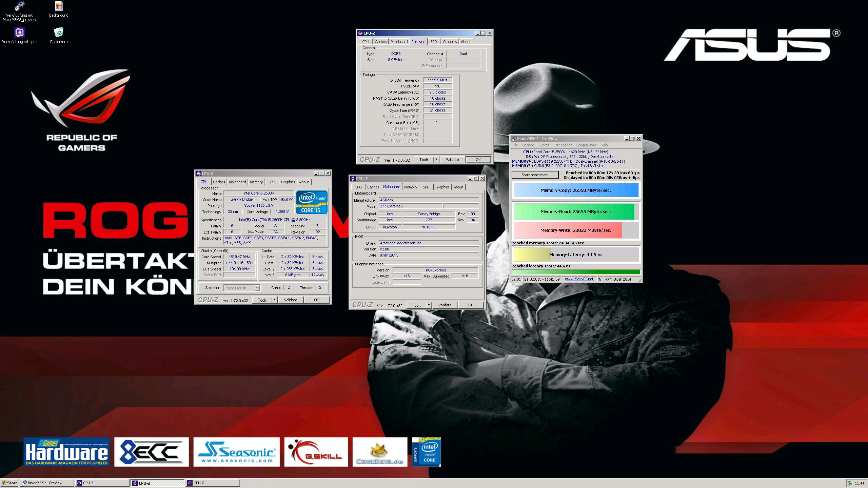Click the system tray network icon
This screenshot has width=868, height=488.
(850, 483)
